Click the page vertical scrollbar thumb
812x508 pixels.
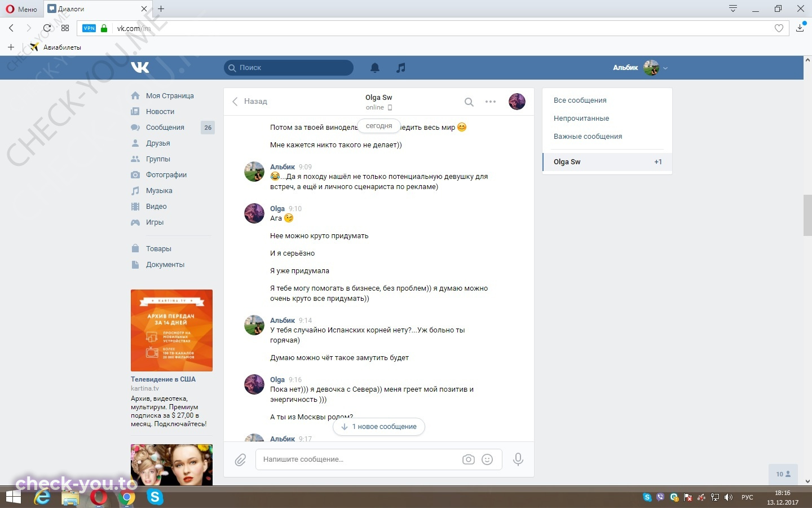pos(807,215)
